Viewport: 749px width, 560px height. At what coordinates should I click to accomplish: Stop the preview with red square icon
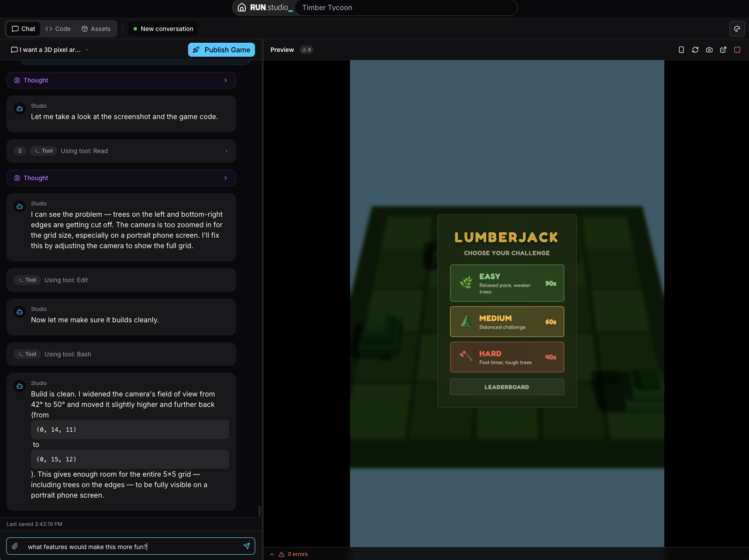tap(737, 50)
